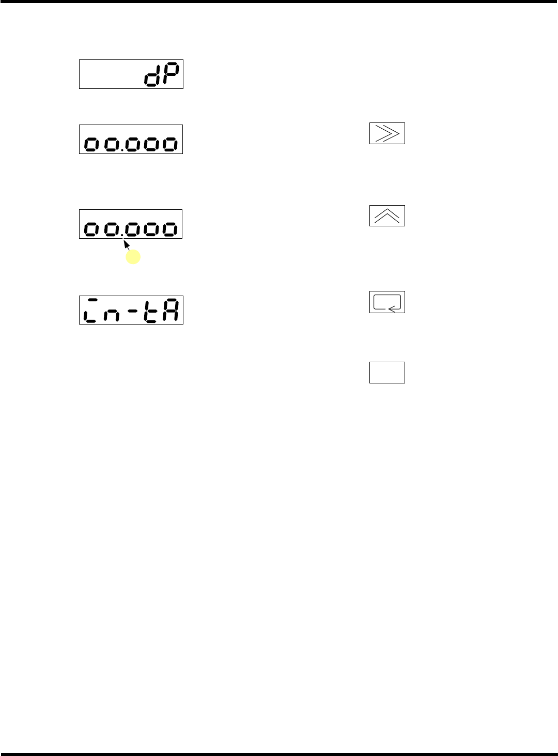Click the blank empty button
Screen dimensions: 558x756
coord(387,372)
